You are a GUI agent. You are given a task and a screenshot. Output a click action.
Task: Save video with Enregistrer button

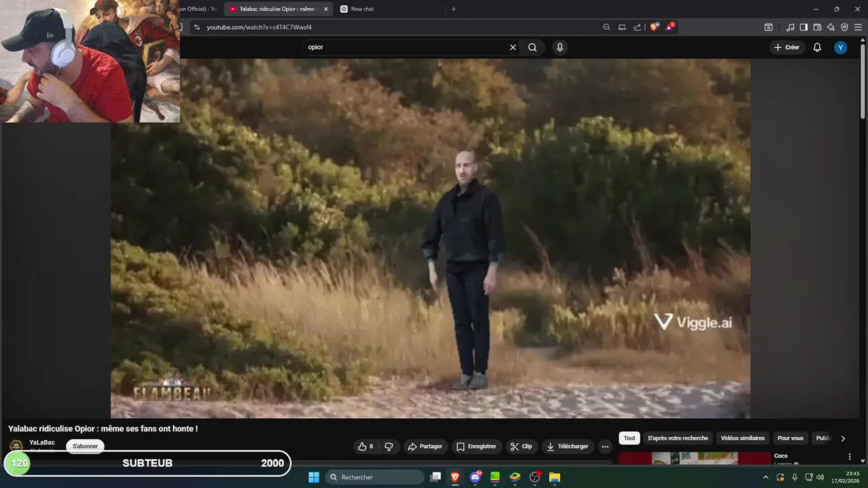coord(476,447)
